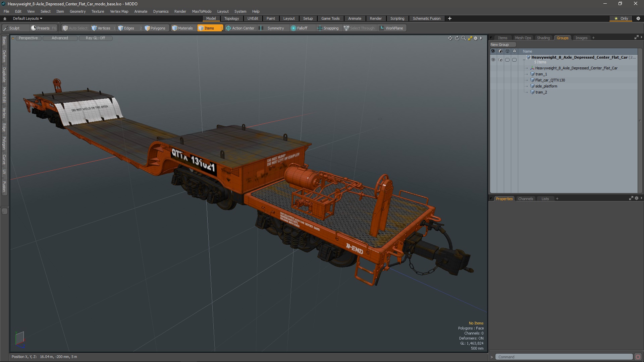Viewport: 644px width, 362px height.
Task: Toggle render camera for Heavyweight group
Action: pyautogui.click(x=500, y=60)
